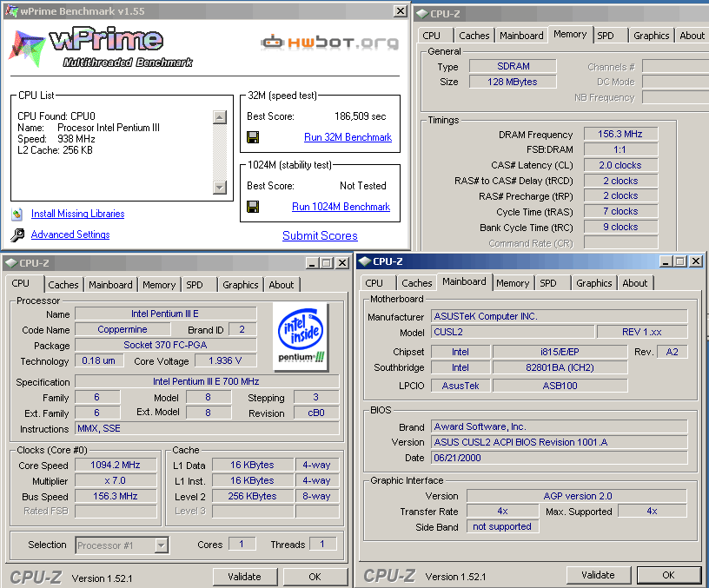Click the hwbot.org logo in wPrime
The height and width of the screenshot is (588, 709).
point(329,42)
